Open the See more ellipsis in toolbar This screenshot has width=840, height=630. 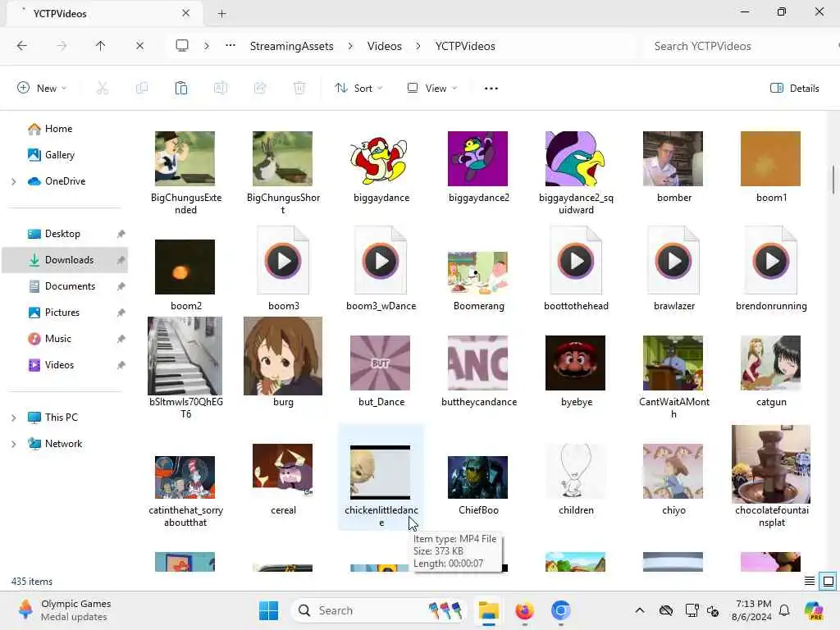tap(491, 89)
